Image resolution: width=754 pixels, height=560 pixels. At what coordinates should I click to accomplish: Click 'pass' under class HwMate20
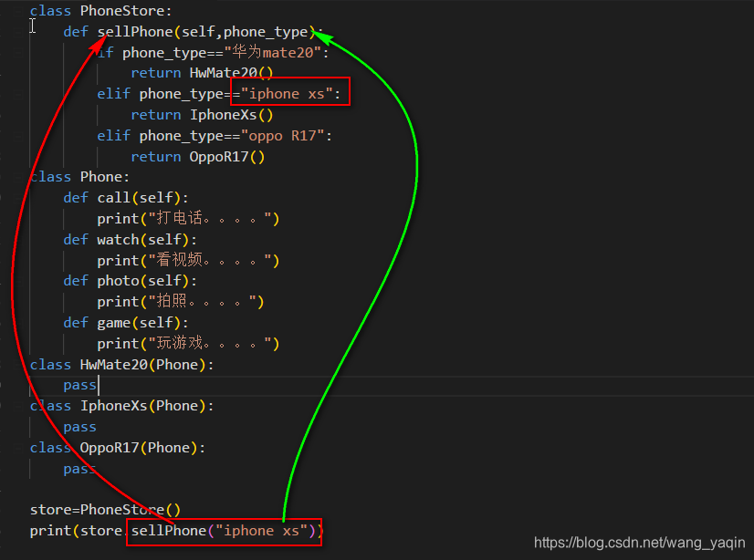point(79,386)
